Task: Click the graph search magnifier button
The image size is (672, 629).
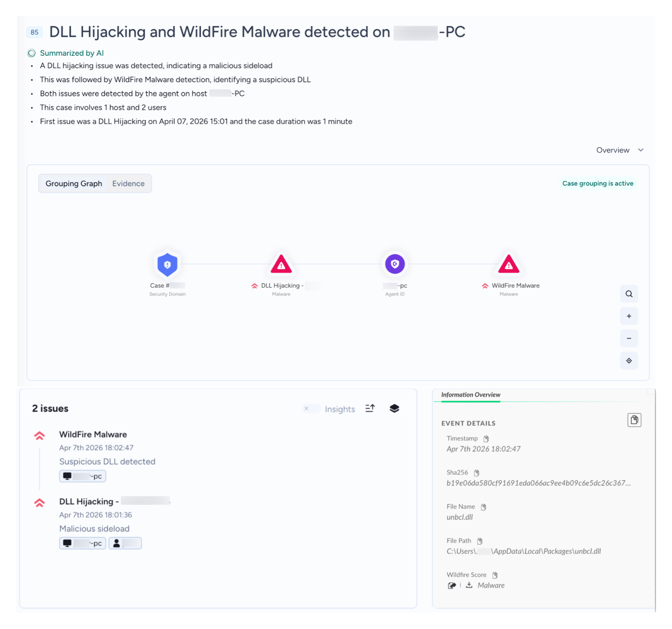Action: (629, 294)
